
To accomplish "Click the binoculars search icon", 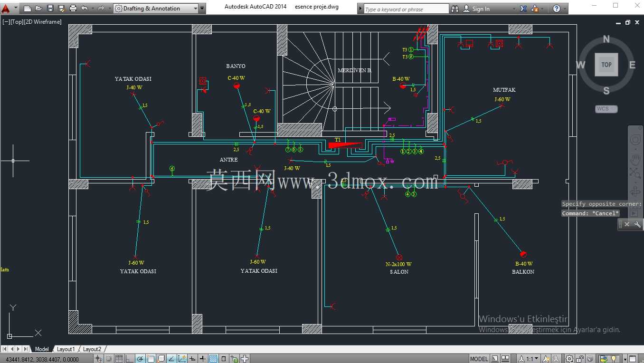I will 455,9.
